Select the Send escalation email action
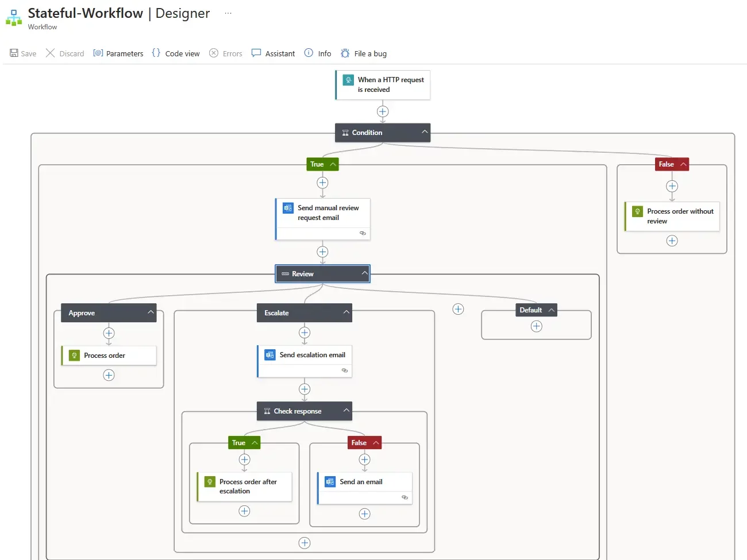 point(305,361)
